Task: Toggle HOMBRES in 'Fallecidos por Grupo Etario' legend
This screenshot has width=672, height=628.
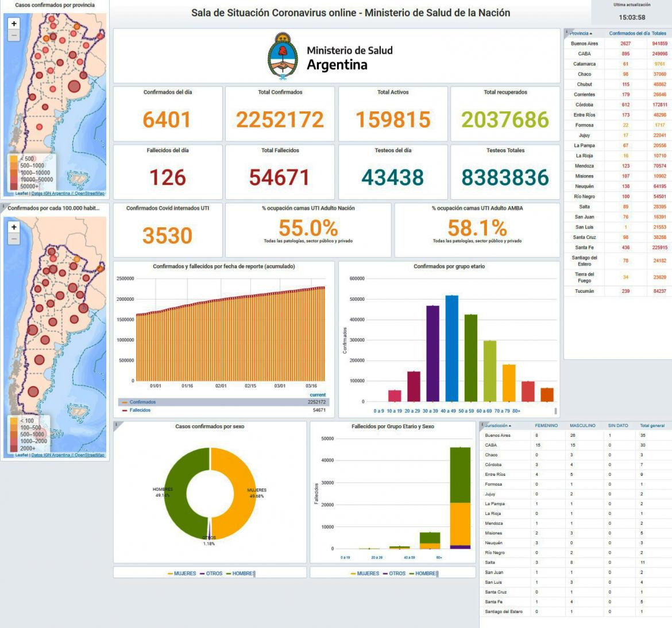Action: pos(423,573)
